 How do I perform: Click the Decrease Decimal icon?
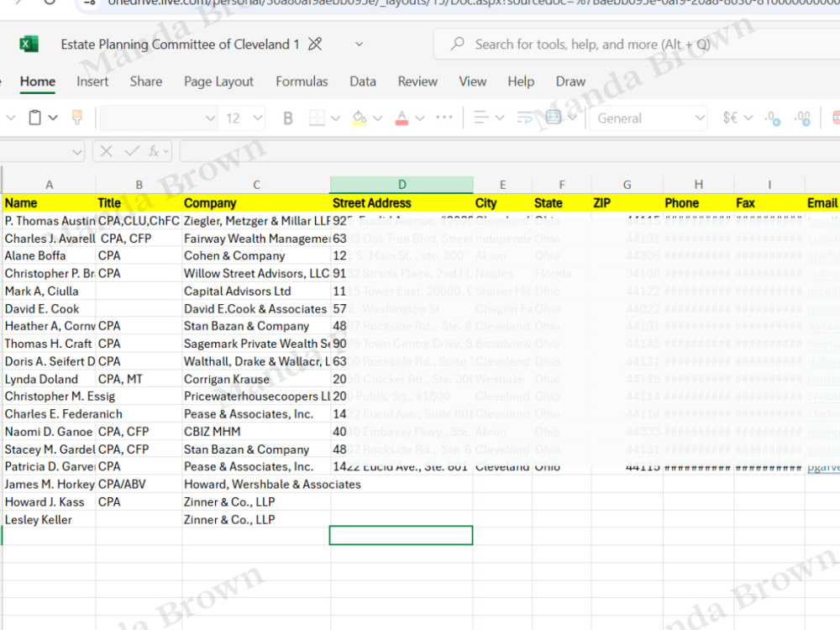click(x=802, y=118)
